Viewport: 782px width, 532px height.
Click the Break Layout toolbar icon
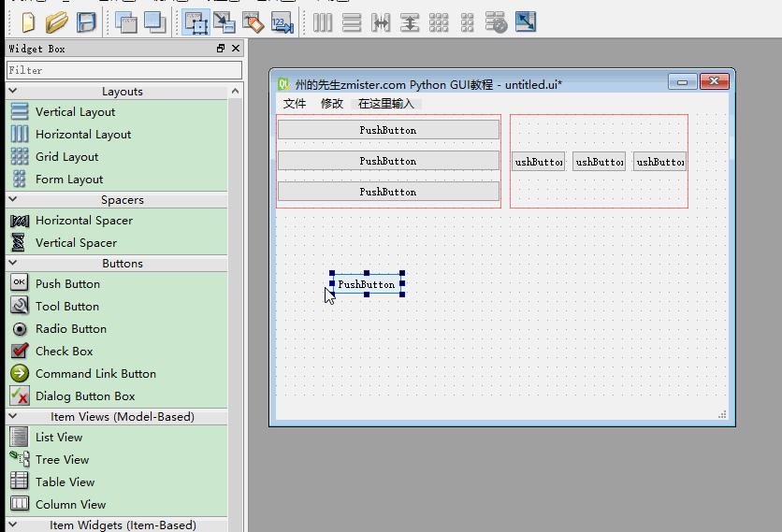(x=496, y=22)
